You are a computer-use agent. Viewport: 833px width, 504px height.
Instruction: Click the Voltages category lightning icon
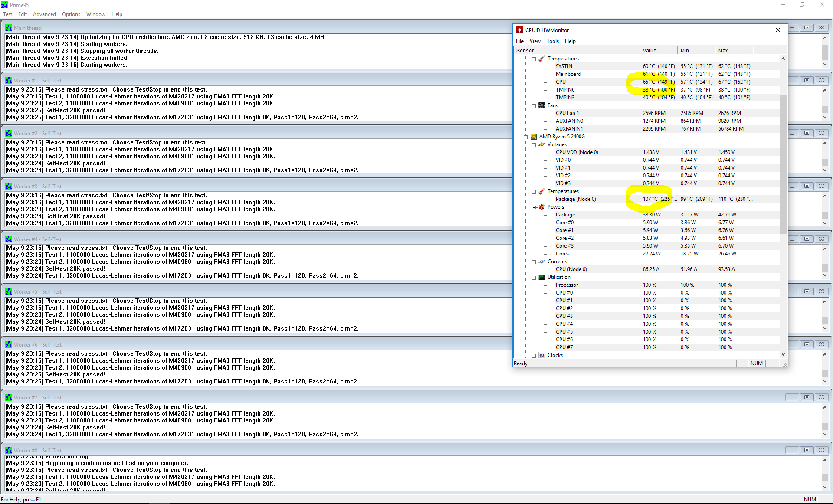coord(542,144)
